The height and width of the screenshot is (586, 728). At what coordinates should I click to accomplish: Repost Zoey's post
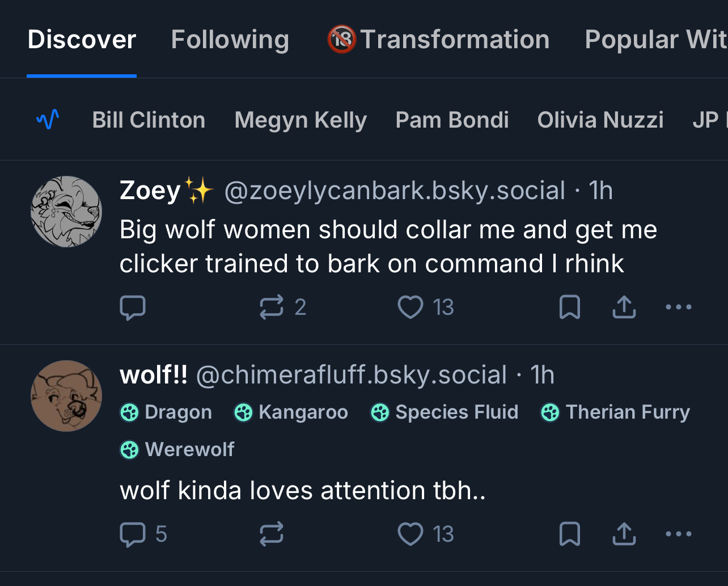pos(272,307)
